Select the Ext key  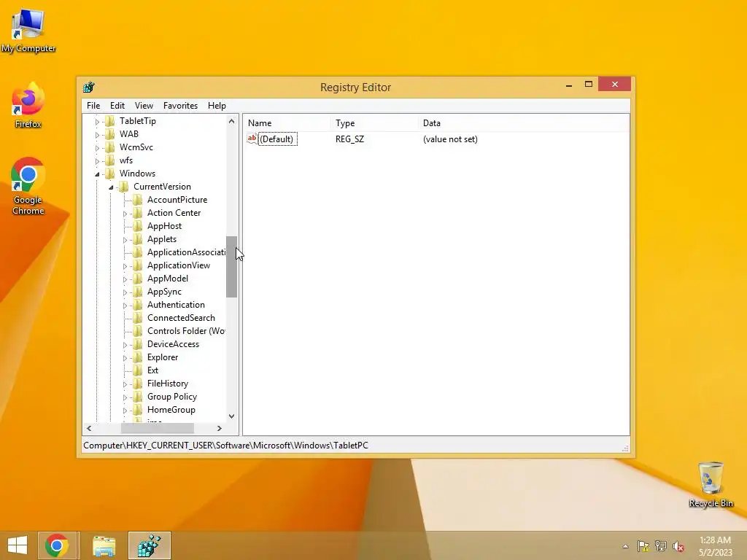(152, 370)
